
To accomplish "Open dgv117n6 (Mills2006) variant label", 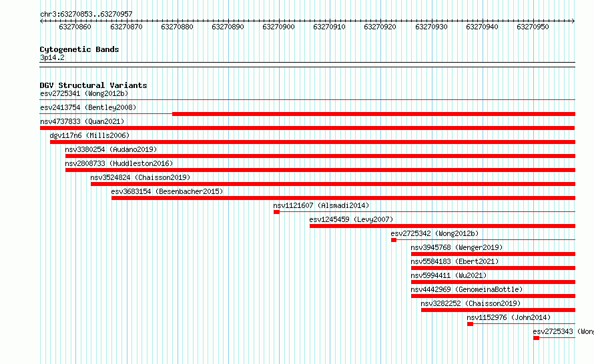I will (89, 135).
